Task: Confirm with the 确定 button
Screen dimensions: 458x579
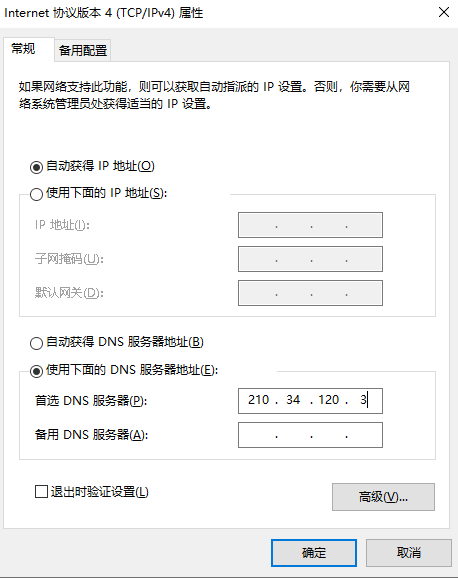Action: [314, 553]
